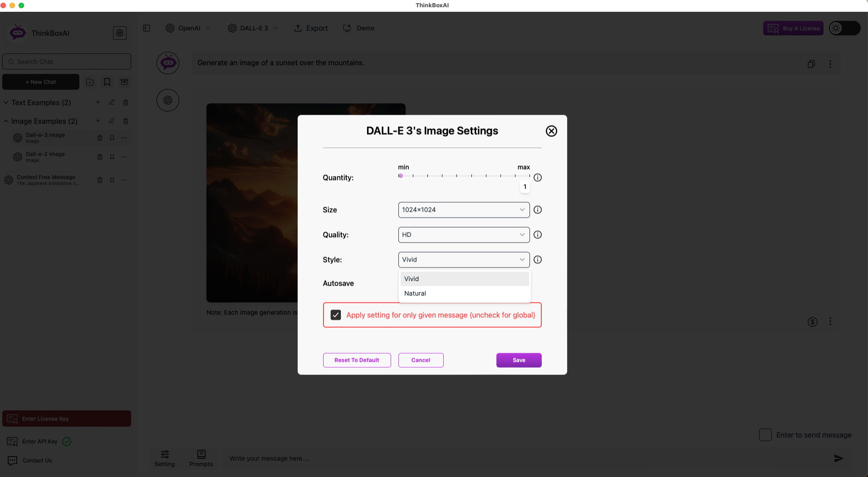Open the kebab menu on the prompt message

[830, 64]
